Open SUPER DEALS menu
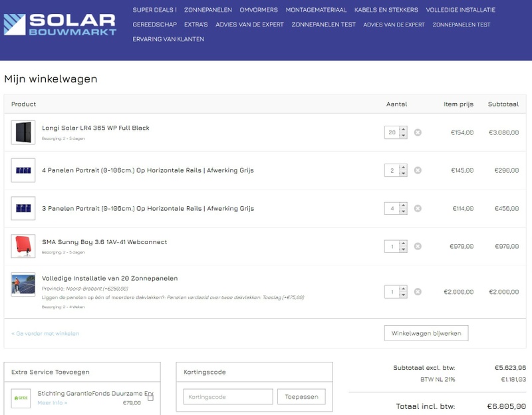This screenshot has height=415, width=532. click(154, 10)
